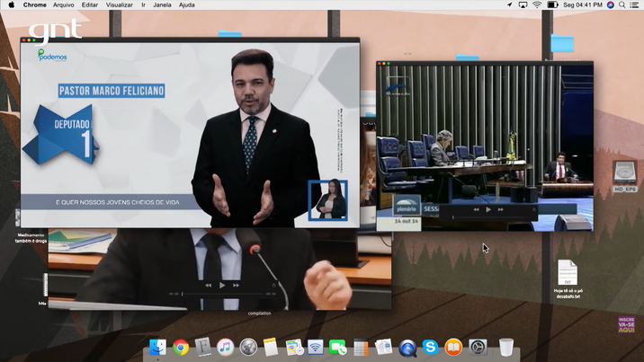Open the HD_EP6 drive on desktop
The image size is (644, 362).
(625, 176)
